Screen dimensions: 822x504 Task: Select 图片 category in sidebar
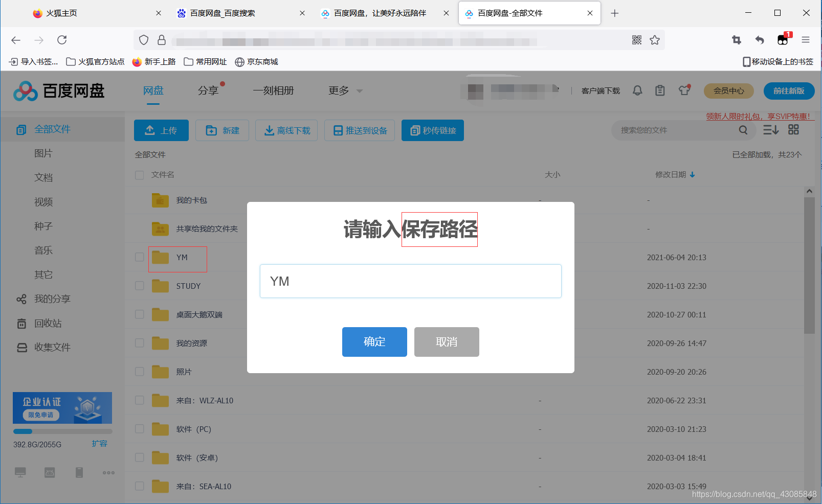coord(43,153)
